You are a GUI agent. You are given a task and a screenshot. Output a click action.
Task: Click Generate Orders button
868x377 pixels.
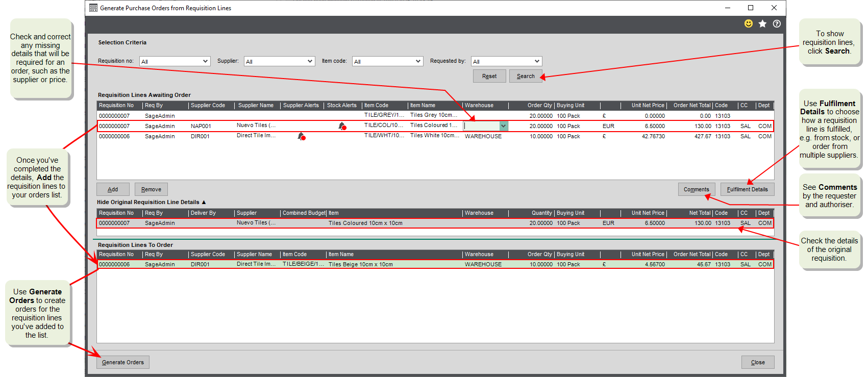coord(123,362)
